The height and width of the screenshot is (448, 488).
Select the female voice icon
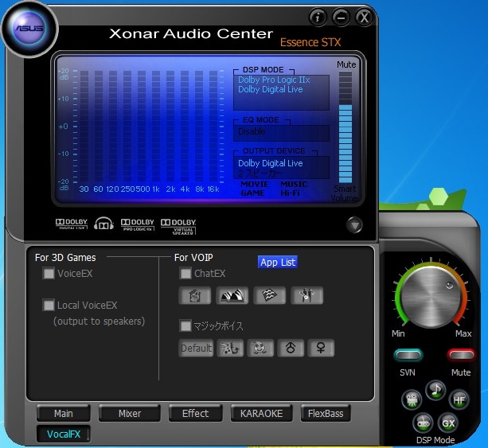click(x=321, y=348)
